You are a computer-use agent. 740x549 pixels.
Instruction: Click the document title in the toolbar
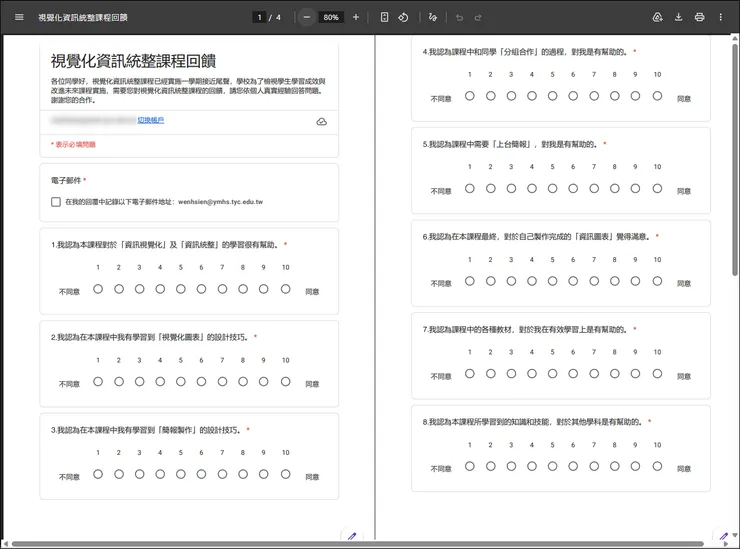click(x=83, y=17)
